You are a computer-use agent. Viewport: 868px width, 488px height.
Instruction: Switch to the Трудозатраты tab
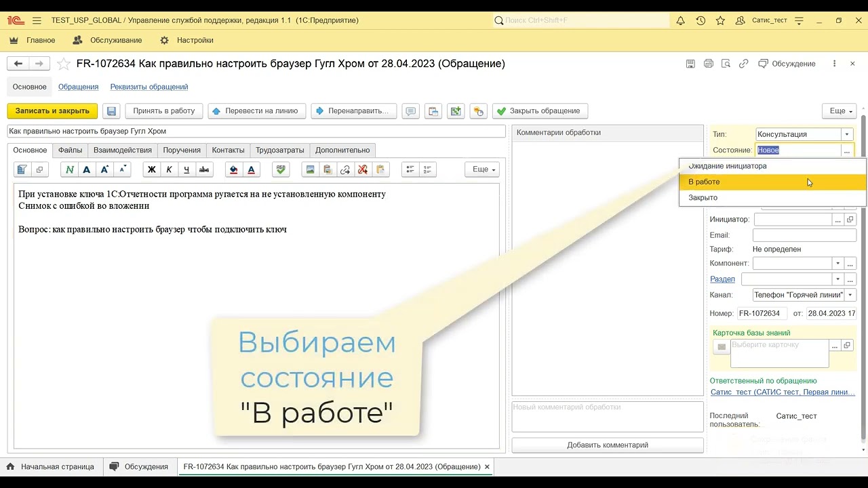(280, 150)
